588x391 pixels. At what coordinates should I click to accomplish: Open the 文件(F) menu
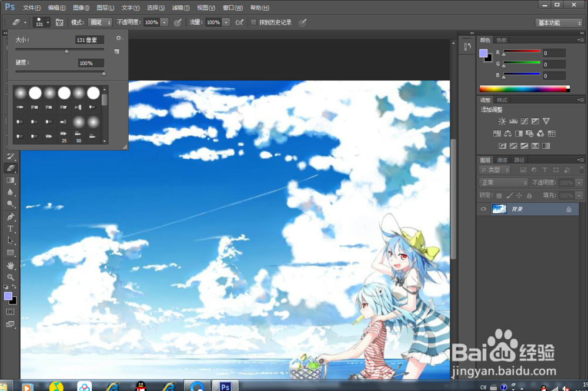(x=32, y=8)
